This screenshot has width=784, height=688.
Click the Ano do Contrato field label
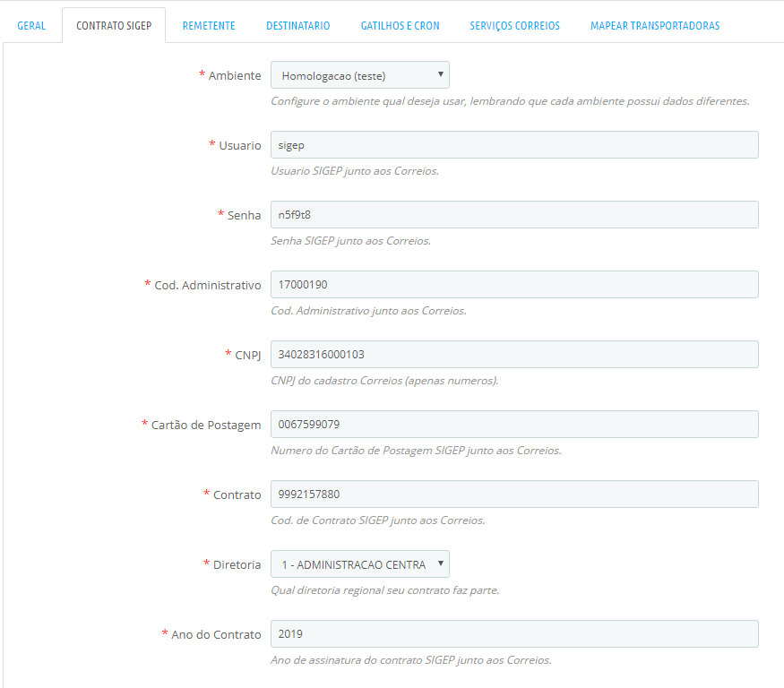tap(216, 634)
